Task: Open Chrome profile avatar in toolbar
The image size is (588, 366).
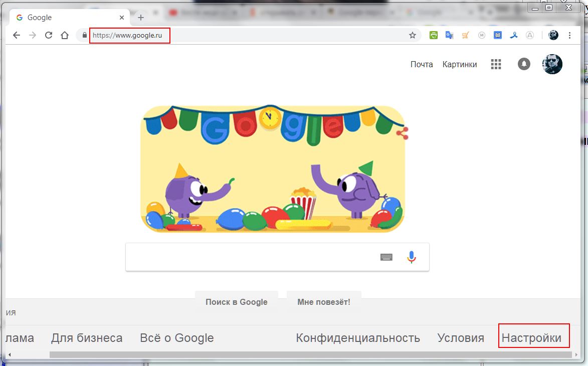Action: (553, 35)
